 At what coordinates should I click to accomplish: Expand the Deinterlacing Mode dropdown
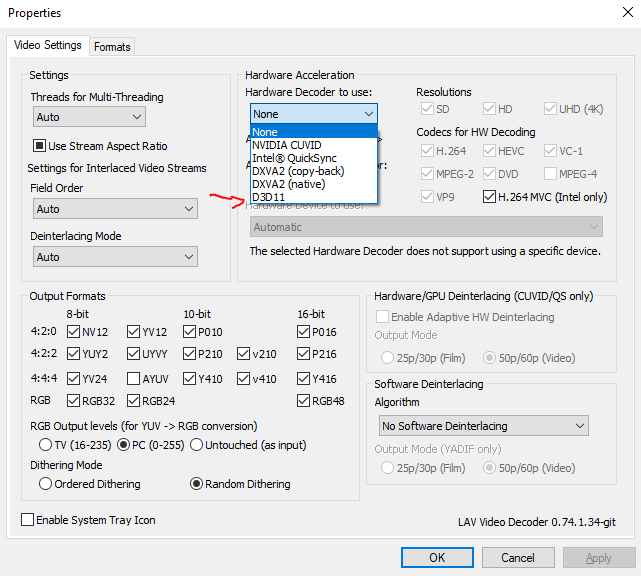(115, 257)
